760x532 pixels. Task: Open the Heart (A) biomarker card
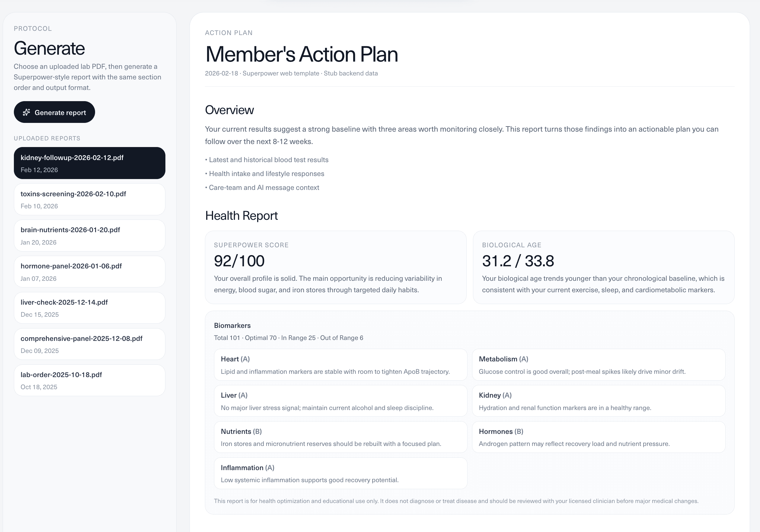click(x=340, y=365)
